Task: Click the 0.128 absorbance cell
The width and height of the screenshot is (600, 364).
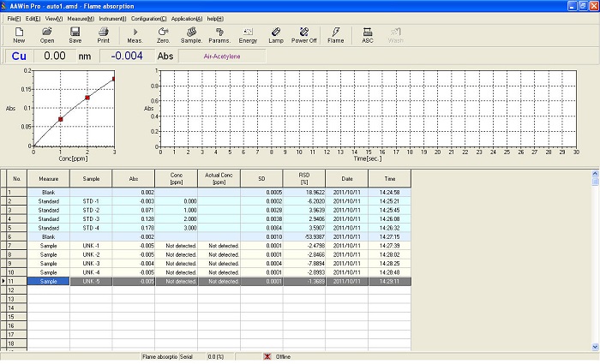Action: 134,218
